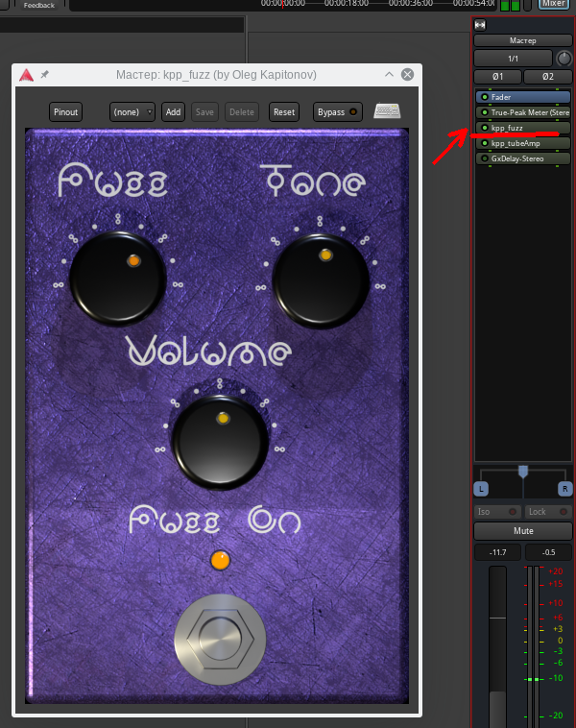Toggle phase invert Ø1
This screenshot has width=576, height=728.
click(497, 76)
